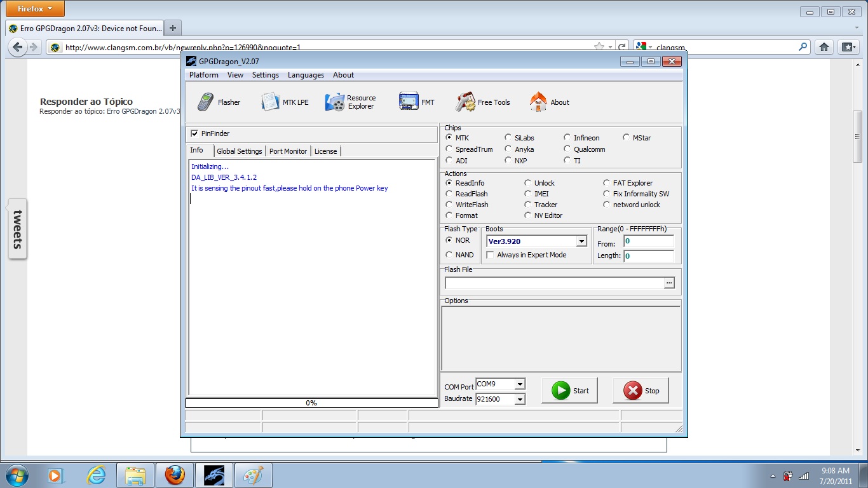Launch the Resource Explorer
Screen dimensions: 868x488
click(x=351, y=102)
